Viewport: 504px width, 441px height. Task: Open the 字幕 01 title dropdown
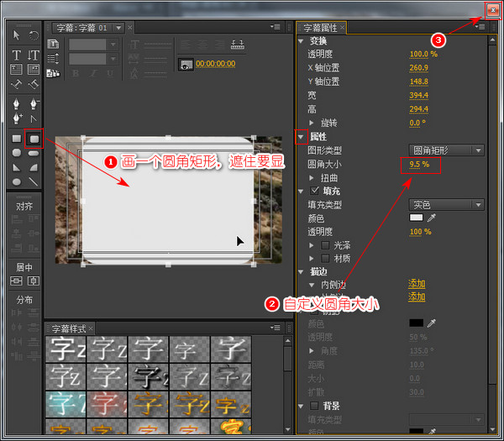click(x=118, y=28)
